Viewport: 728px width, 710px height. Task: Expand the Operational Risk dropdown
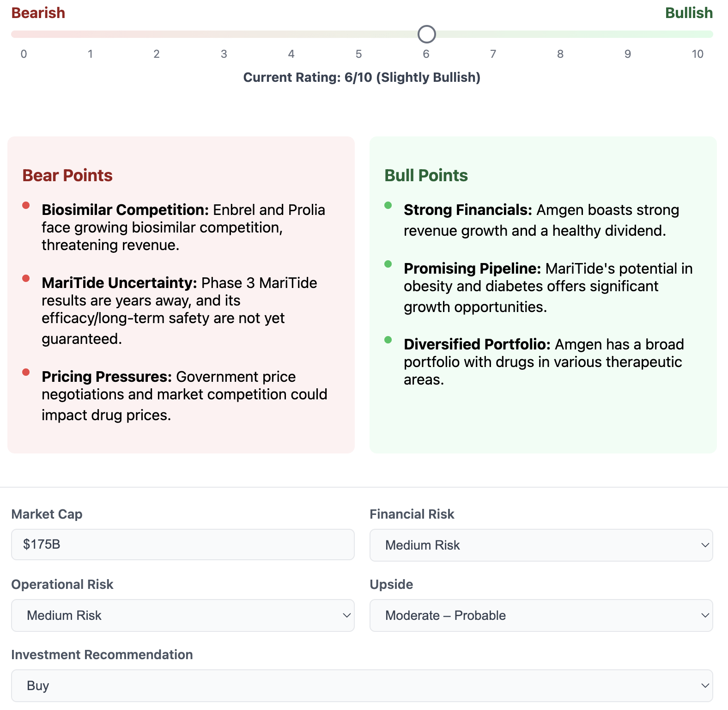(182, 616)
